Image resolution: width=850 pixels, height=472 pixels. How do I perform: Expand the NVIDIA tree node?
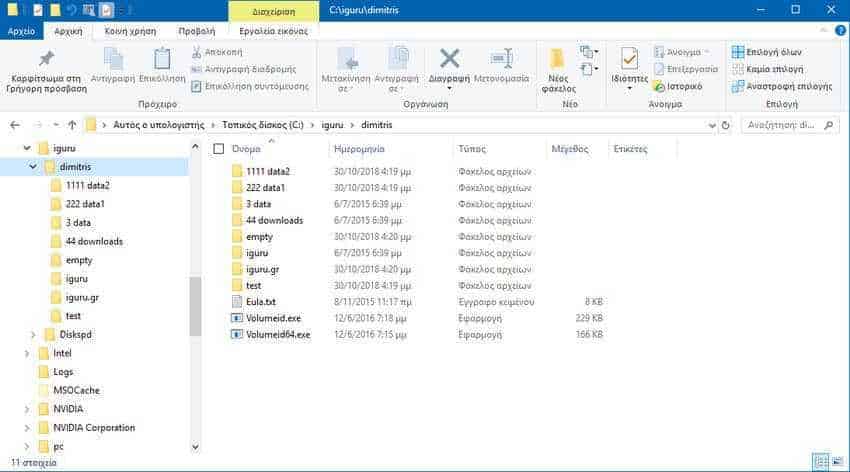(27, 409)
